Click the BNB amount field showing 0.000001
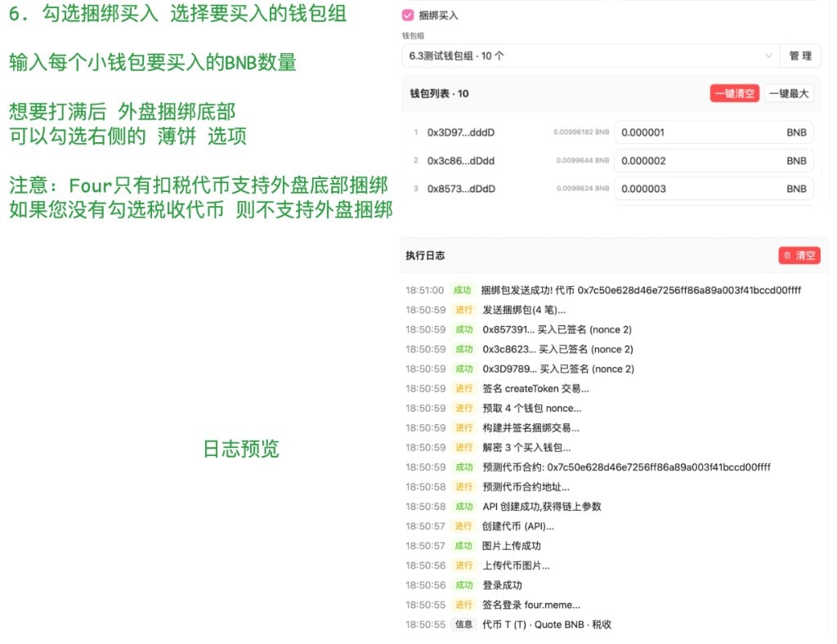 [x=714, y=132]
